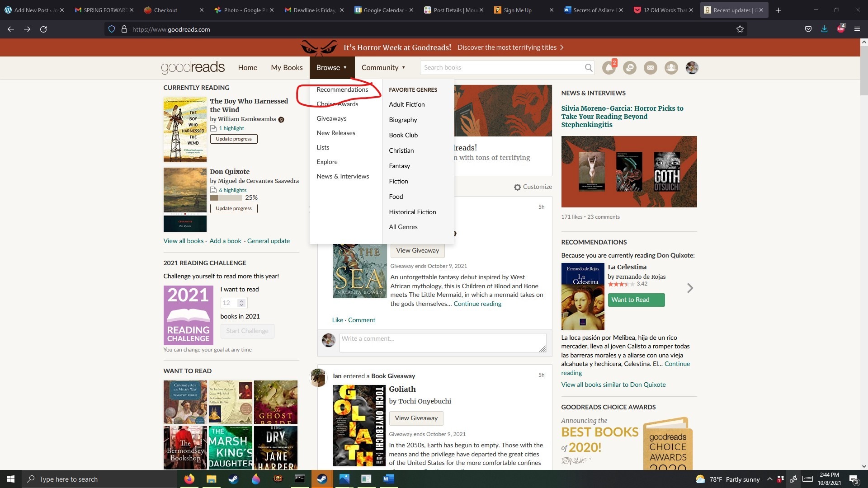Update progress for The Boy Who Harnessed the Wind
Viewport: 868px width, 488px height.
(234, 139)
